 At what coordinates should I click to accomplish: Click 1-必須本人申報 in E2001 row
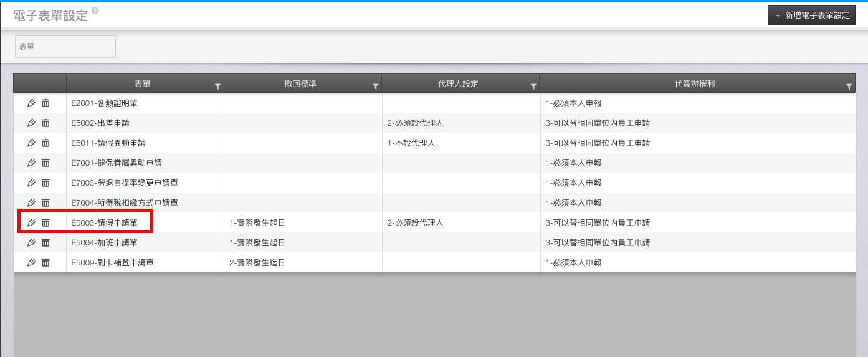point(573,103)
